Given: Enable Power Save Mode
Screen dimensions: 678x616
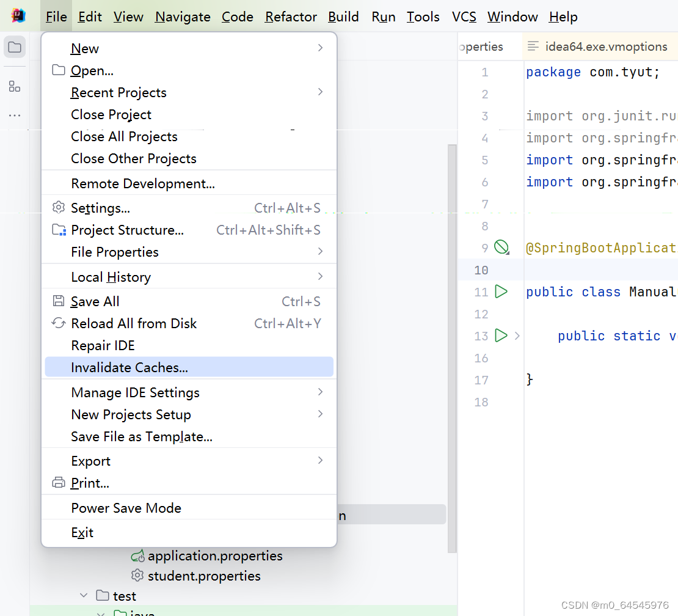Looking at the screenshot, I should [126, 508].
